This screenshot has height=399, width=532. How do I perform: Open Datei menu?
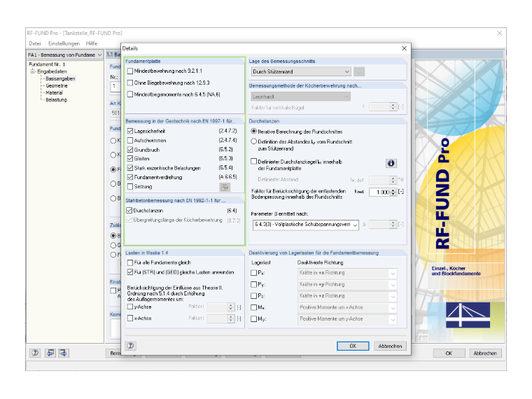(35, 43)
